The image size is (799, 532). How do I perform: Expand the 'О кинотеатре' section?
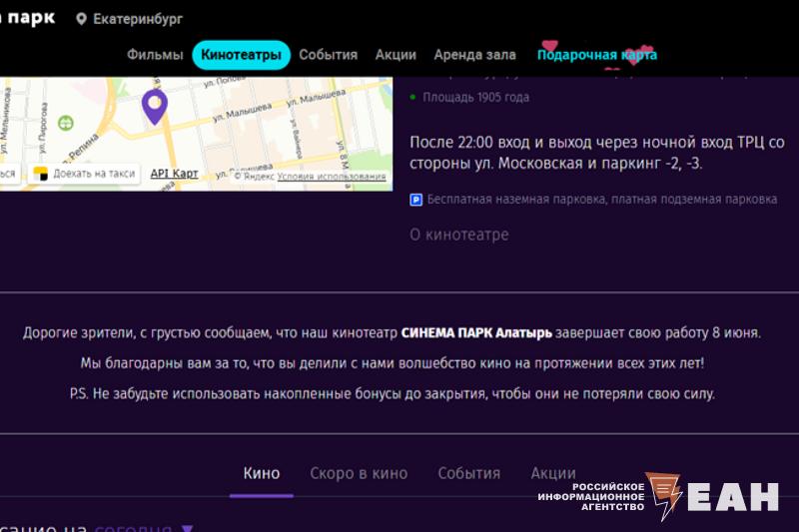pos(459,235)
